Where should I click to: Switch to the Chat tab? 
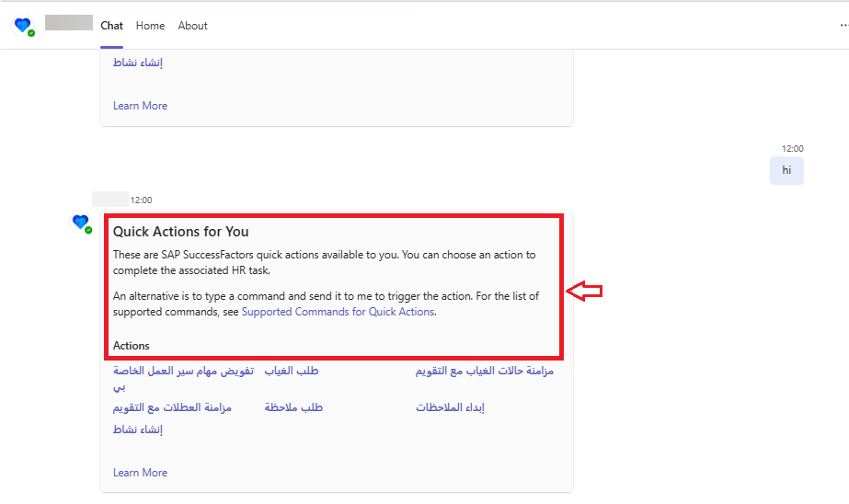(111, 26)
